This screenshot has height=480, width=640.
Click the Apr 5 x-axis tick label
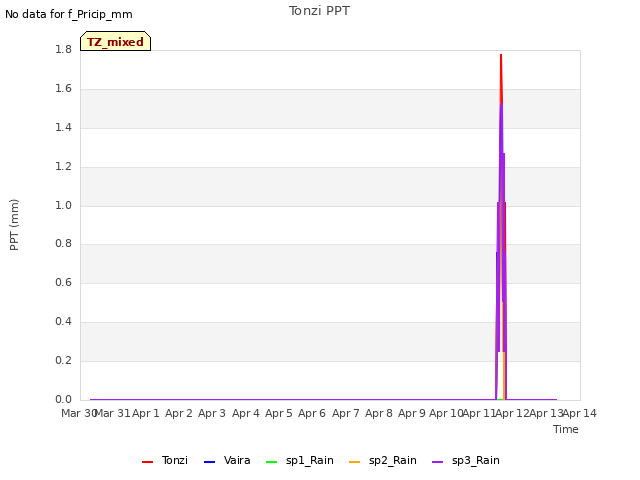click(x=279, y=413)
